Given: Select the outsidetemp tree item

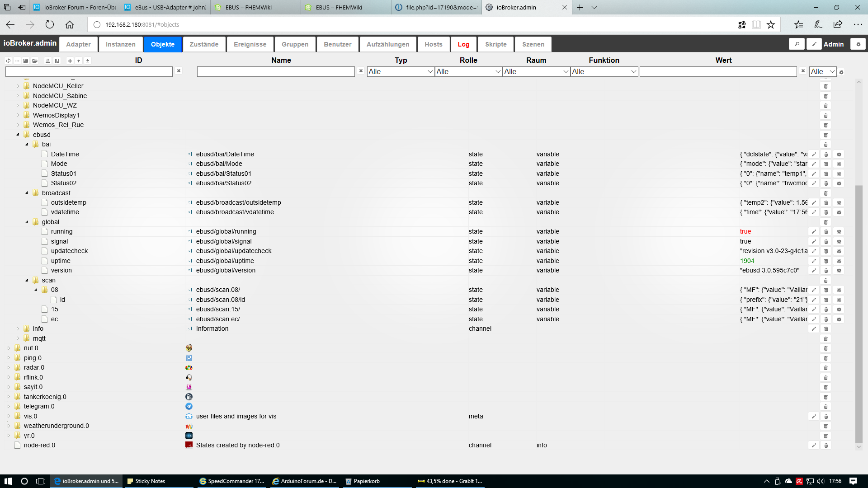Looking at the screenshot, I should 68,203.
